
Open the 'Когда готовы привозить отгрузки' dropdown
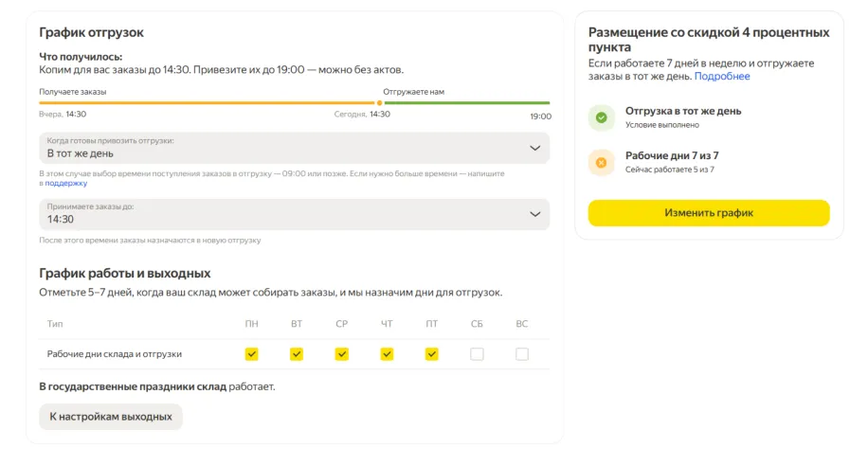(x=294, y=148)
